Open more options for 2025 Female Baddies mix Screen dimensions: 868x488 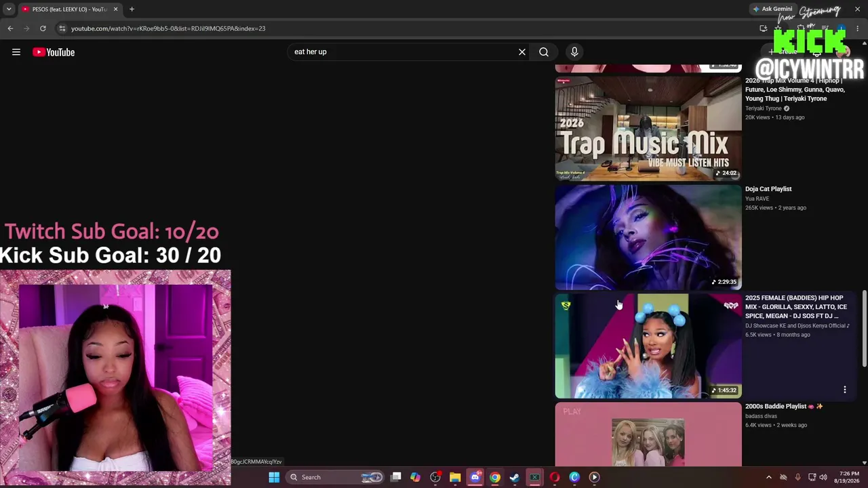pyautogui.click(x=845, y=390)
